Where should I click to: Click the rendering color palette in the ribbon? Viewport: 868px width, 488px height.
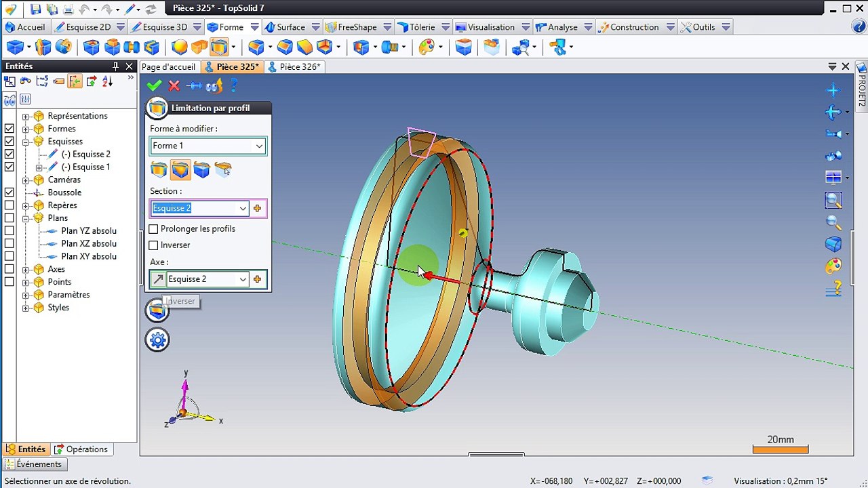(x=427, y=47)
